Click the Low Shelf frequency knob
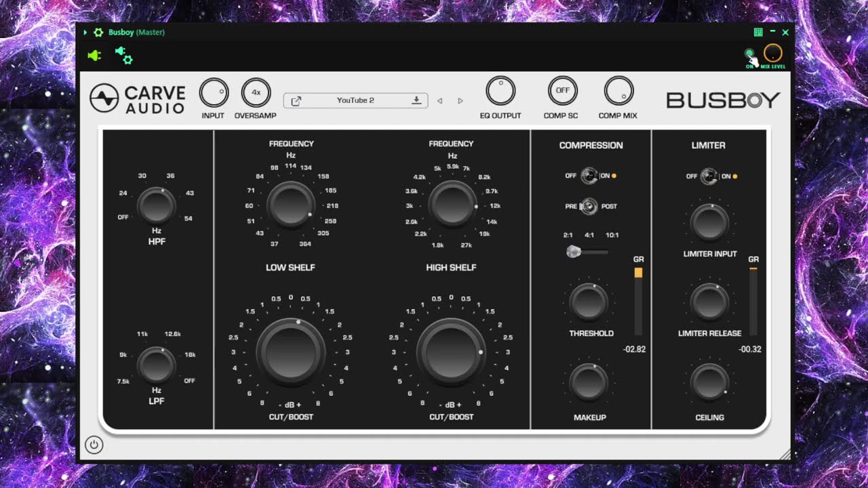 290,204
